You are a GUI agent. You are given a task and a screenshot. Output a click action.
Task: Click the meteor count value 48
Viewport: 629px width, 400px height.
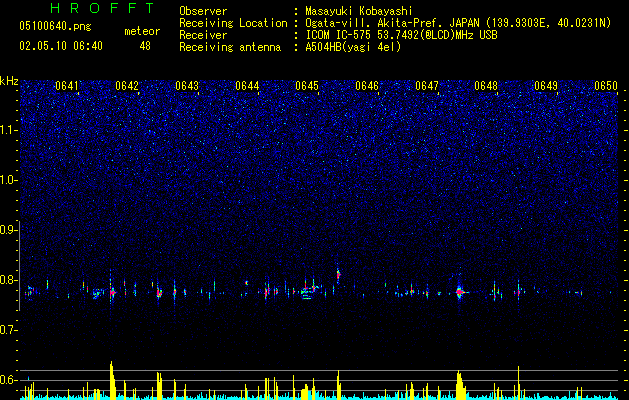[x=145, y=46]
